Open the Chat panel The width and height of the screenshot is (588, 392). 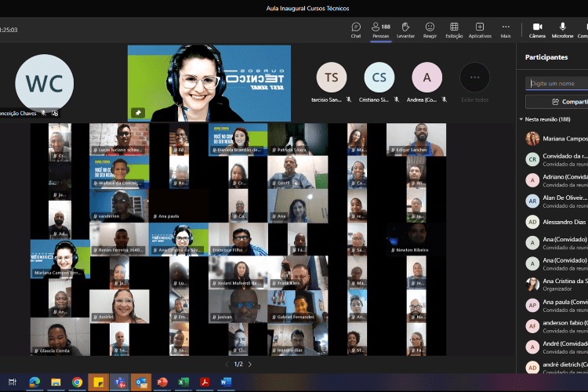pyautogui.click(x=356, y=29)
